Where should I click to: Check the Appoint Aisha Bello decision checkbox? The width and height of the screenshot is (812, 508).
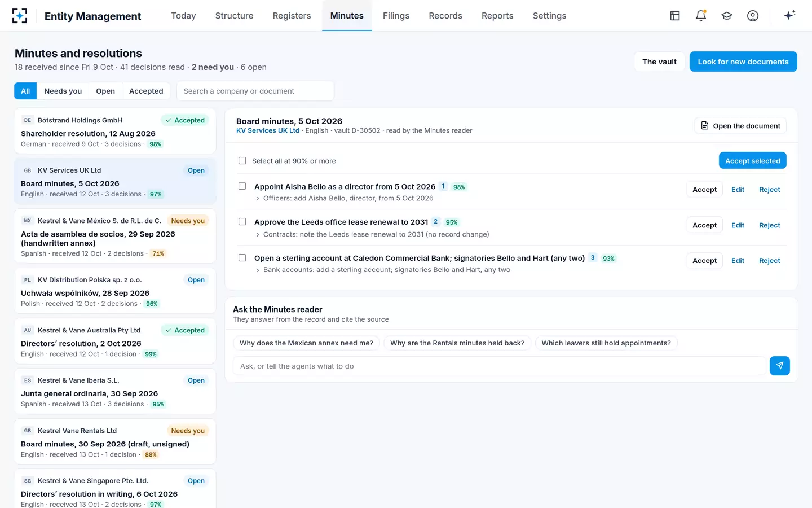[x=242, y=186]
